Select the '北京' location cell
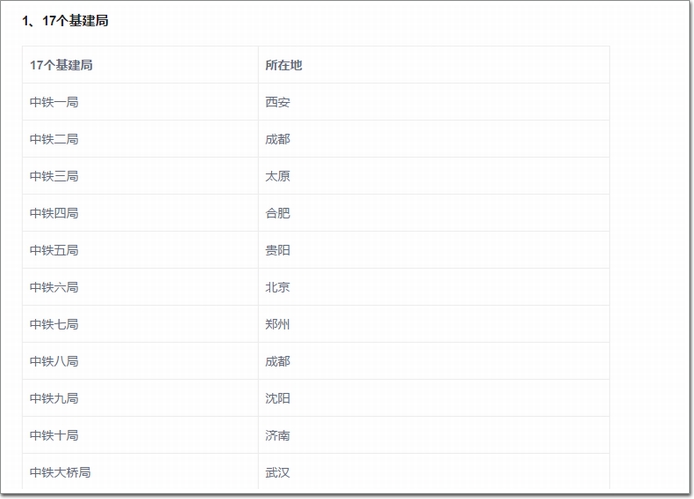The height and width of the screenshot is (499, 694). click(434, 287)
